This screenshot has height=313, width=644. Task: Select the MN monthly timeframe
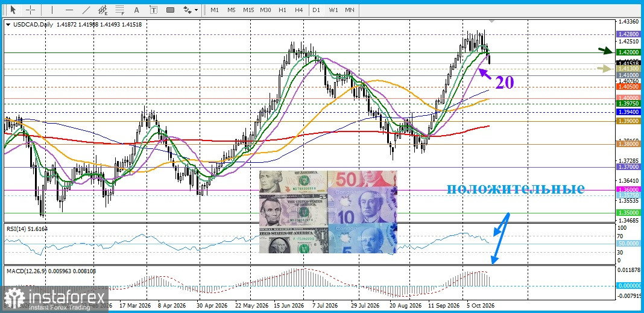[350, 10]
